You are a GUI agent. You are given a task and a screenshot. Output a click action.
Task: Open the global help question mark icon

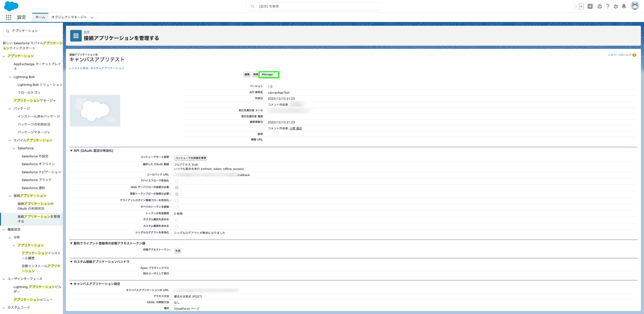[608, 6]
